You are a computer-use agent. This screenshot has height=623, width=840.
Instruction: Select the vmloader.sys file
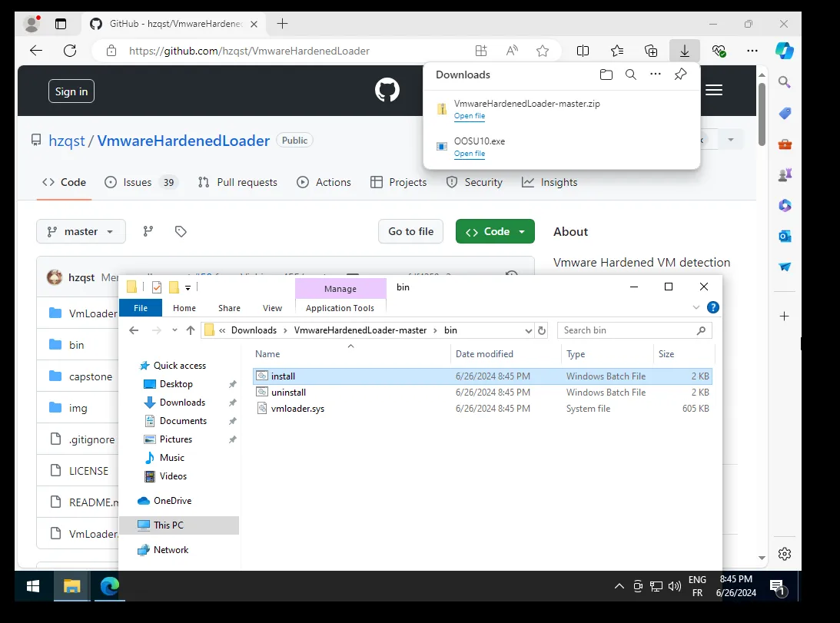(x=297, y=409)
